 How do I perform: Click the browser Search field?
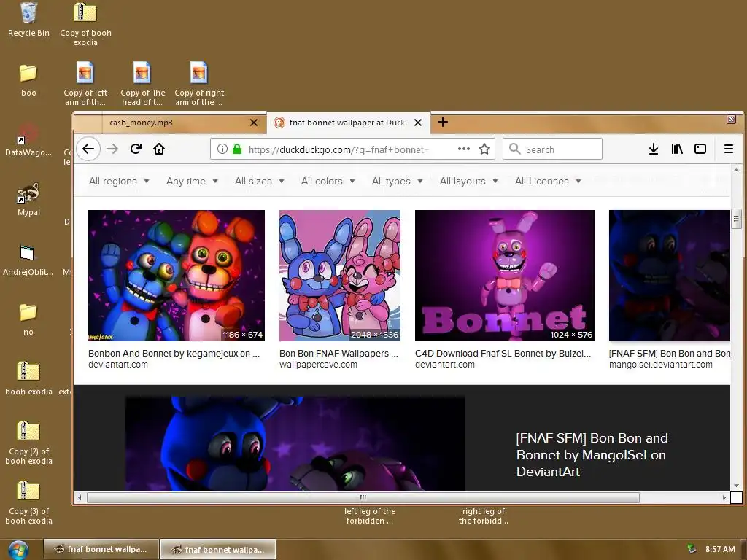553,149
